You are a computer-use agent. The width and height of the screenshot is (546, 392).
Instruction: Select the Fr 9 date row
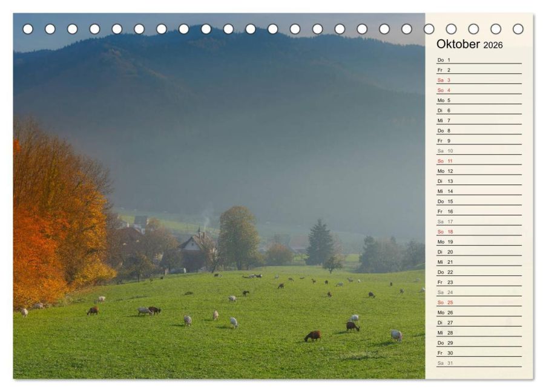click(x=478, y=141)
